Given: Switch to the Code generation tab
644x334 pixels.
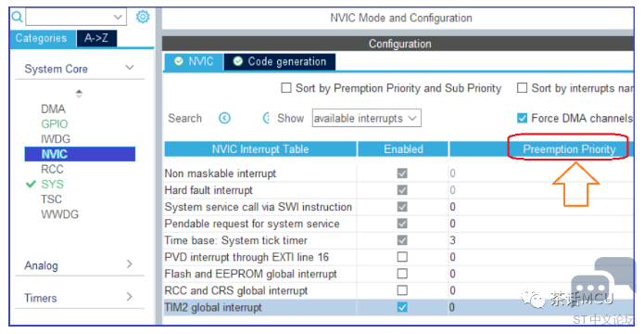Looking at the screenshot, I should [280, 62].
